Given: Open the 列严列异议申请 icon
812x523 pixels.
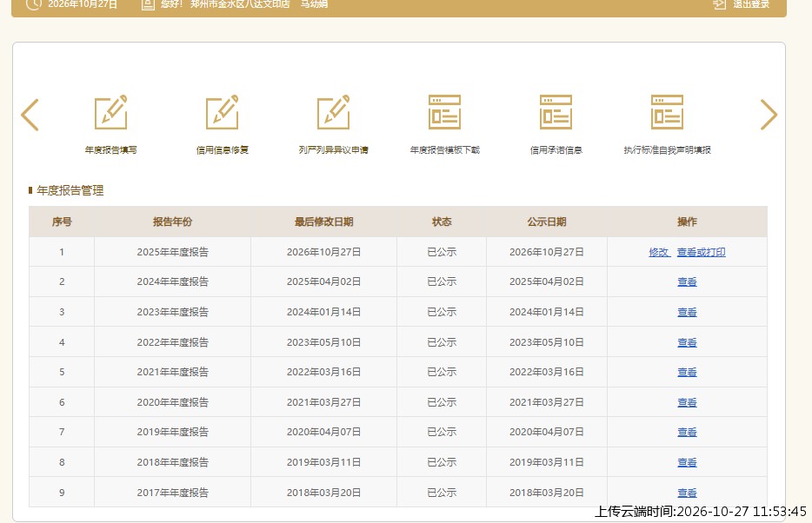Looking at the screenshot, I should click(334, 112).
